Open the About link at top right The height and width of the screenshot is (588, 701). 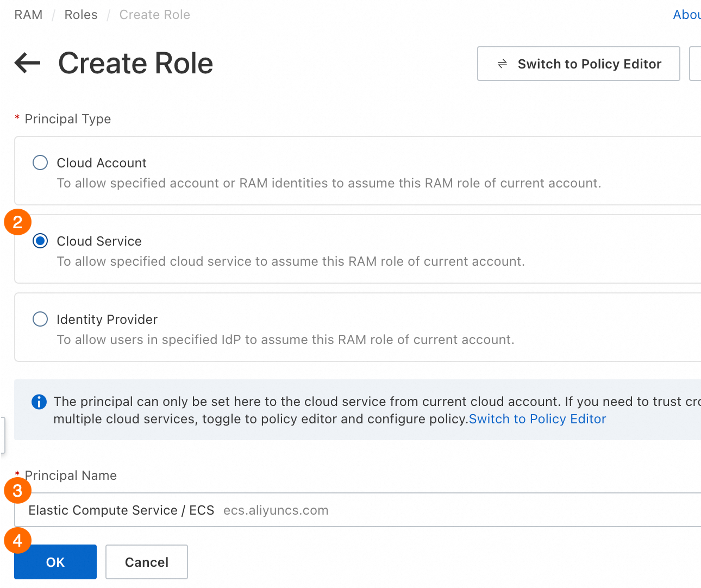[x=686, y=15]
